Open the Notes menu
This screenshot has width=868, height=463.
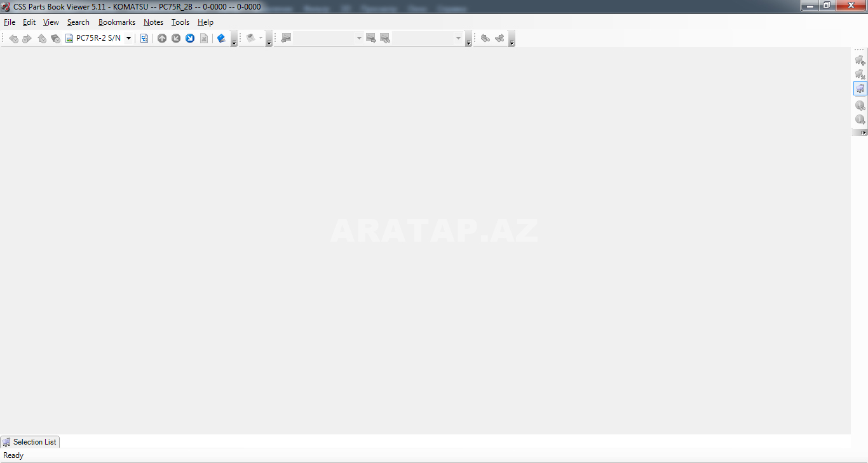click(153, 22)
